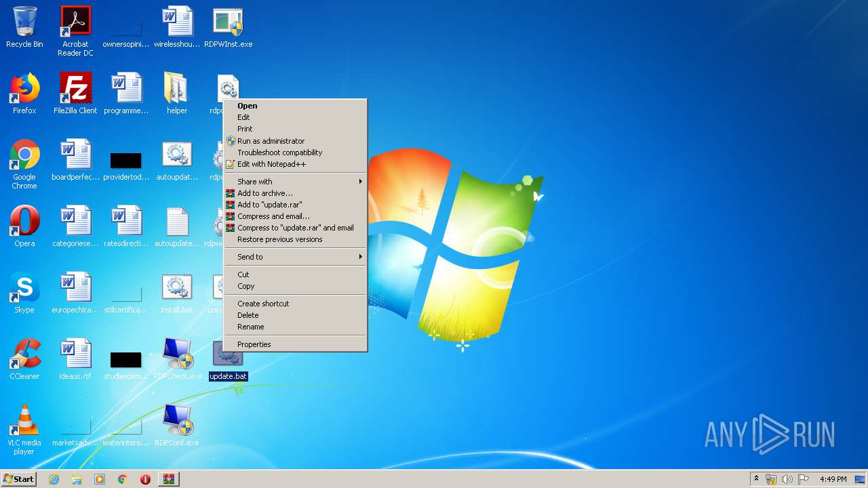Open Chrome from the taskbar

tap(123, 479)
